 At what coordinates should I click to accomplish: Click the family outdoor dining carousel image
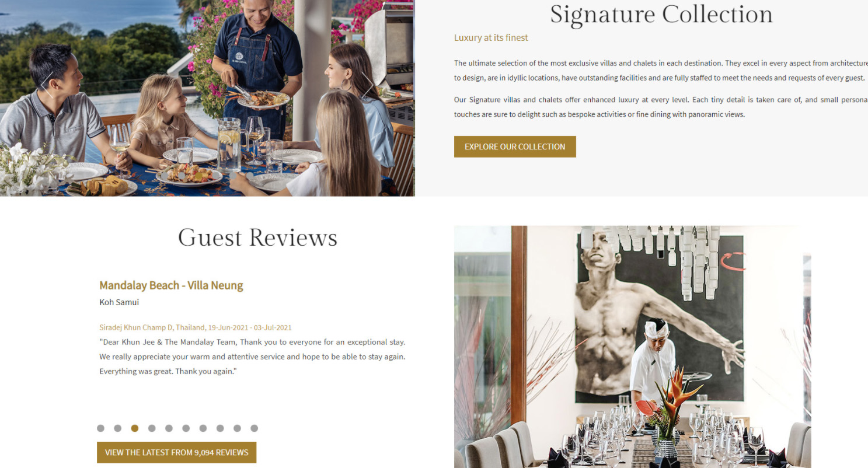pos(207,98)
